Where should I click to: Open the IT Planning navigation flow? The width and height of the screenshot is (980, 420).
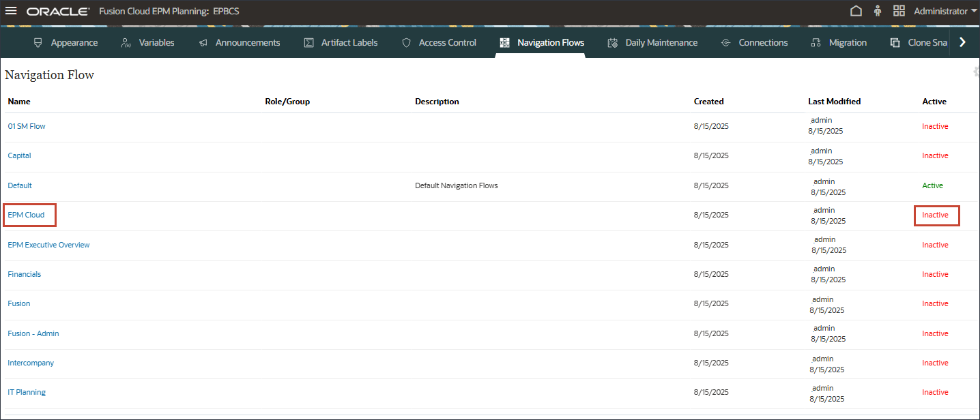pyautogui.click(x=27, y=392)
